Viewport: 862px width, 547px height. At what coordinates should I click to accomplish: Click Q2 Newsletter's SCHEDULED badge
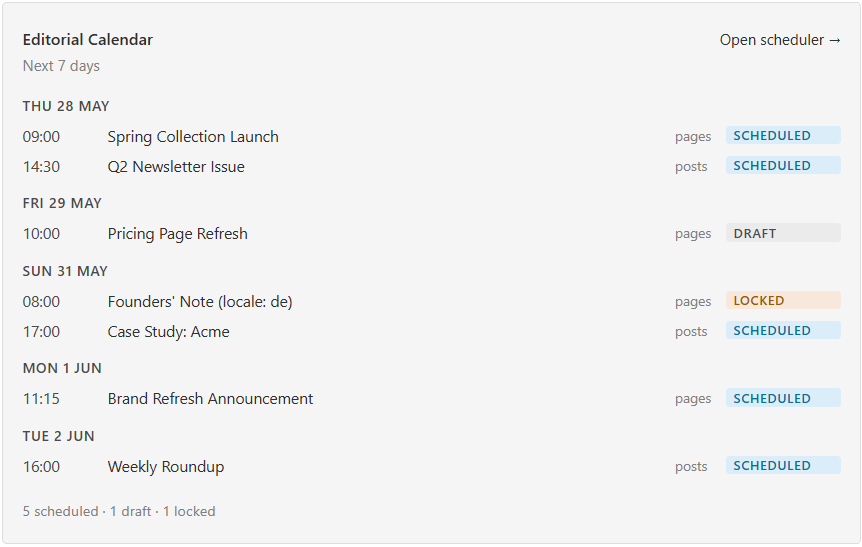[783, 165]
